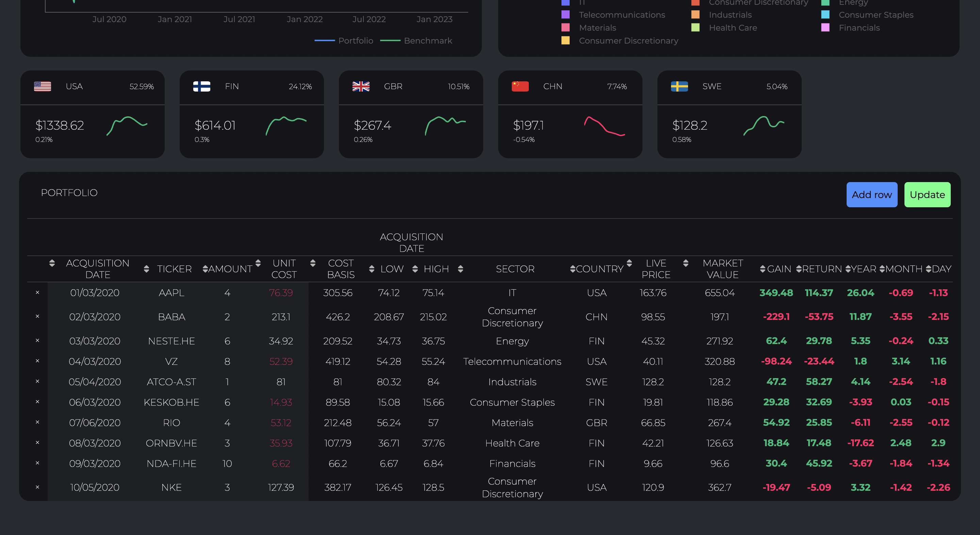This screenshot has height=535, width=980.
Task: Sort the Gain column
Action: tap(762, 269)
